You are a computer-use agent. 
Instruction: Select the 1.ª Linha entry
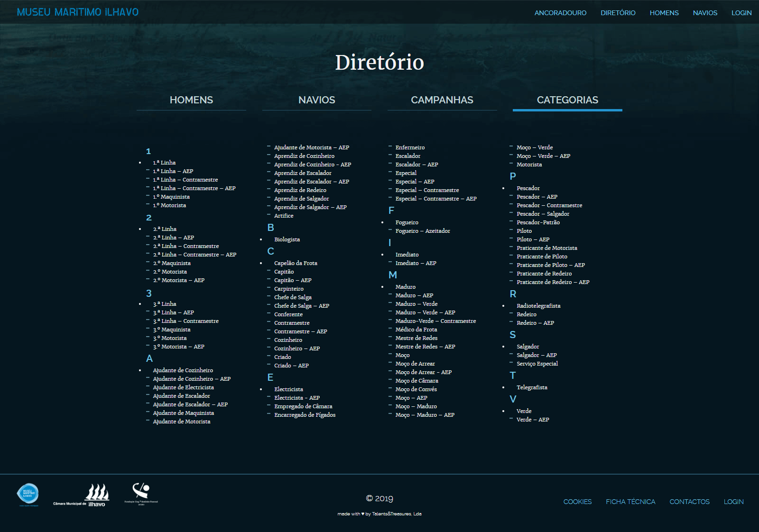pyautogui.click(x=164, y=163)
